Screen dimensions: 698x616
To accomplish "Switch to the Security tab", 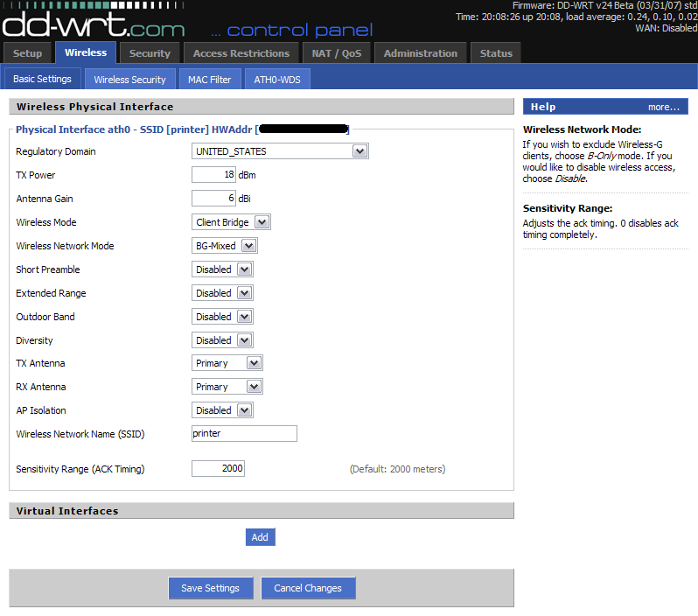I will [x=150, y=53].
